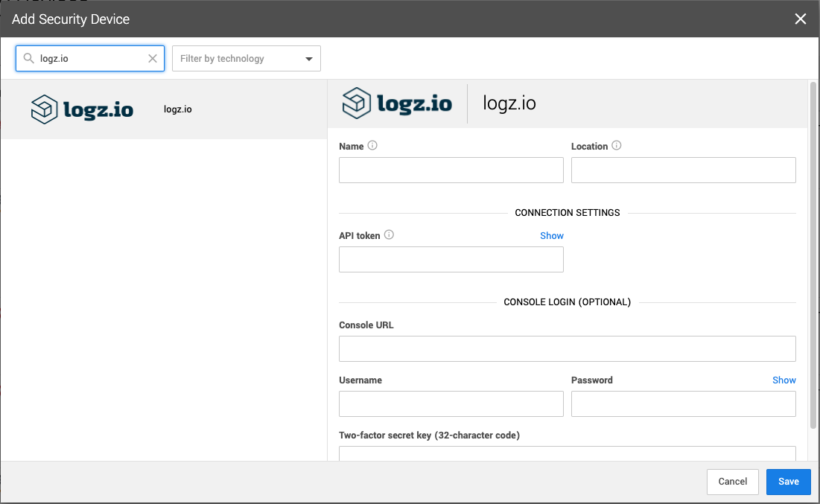820x504 pixels.
Task: Click the Filter by technology dropdown arrow
Action: 309,59
